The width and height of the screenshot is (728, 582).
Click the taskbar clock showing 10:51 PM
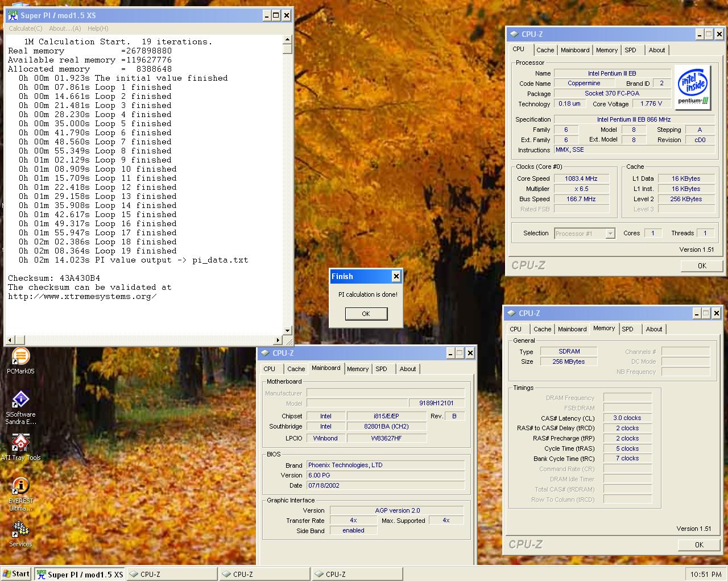(x=706, y=575)
